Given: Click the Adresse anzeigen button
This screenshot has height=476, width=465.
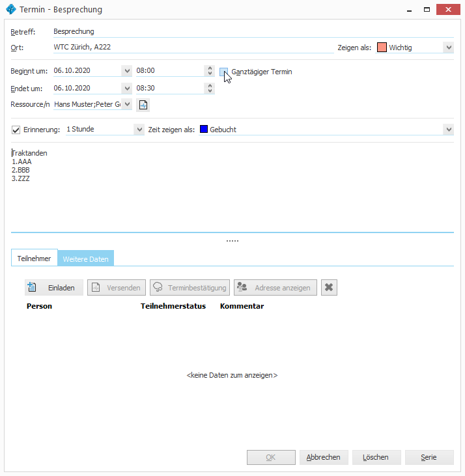Looking at the screenshot, I should click(x=275, y=287).
